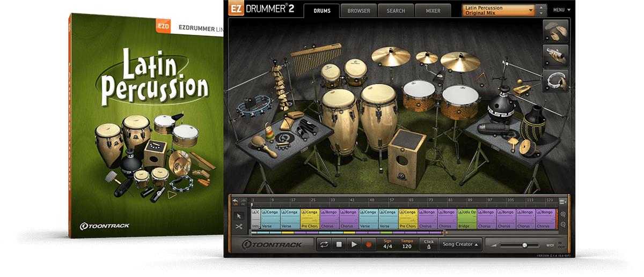Zoom out on the song track
644x277 pixels.
(562, 225)
